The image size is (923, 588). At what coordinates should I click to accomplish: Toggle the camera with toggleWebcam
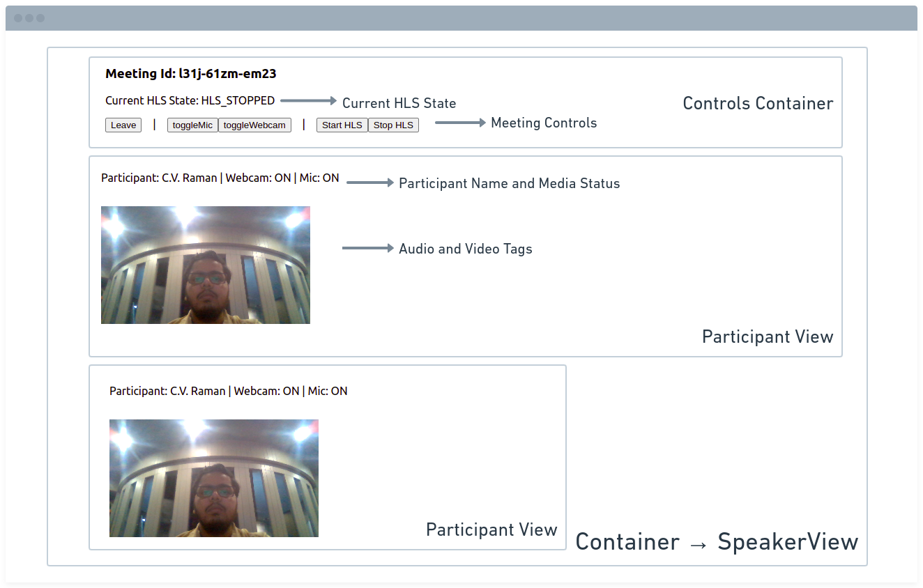pos(254,125)
